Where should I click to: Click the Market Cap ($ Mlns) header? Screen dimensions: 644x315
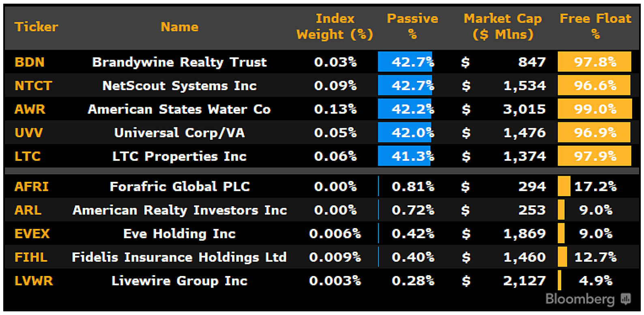click(502, 26)
